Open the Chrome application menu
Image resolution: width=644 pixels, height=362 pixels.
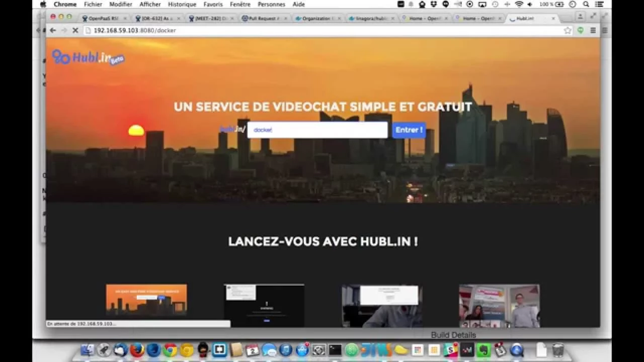(x=65, y=4)
